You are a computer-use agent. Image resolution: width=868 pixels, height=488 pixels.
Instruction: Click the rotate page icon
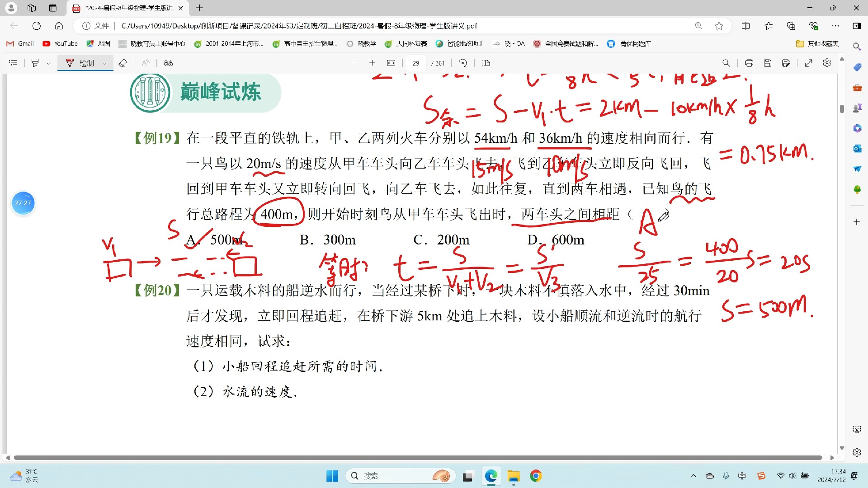point(462,63)
